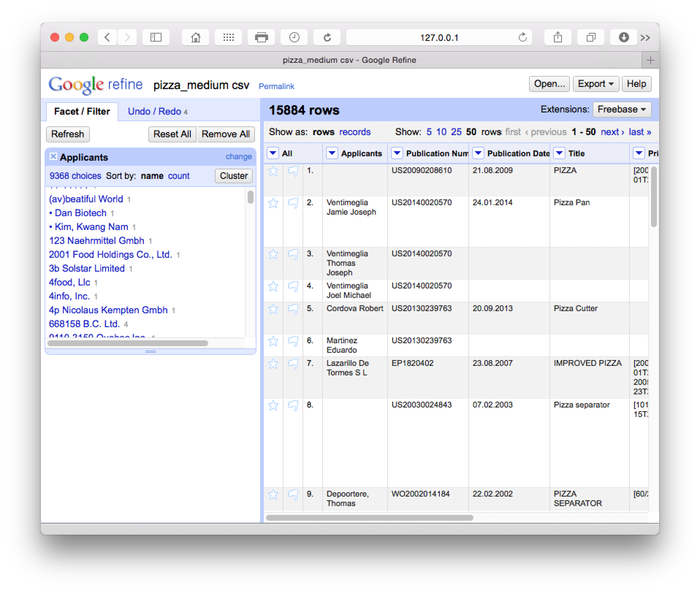Click the Print icon in toolbar
Image resolution: width=700 pixels, height=593 pixels.
pyautogui.click(x=261, y=37)
